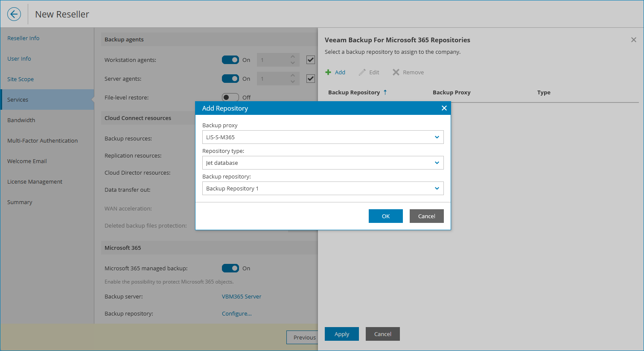Uncheck the Server agents checkbox
Viewport: 644px width, 351px height.
click(x=311, y=79)
